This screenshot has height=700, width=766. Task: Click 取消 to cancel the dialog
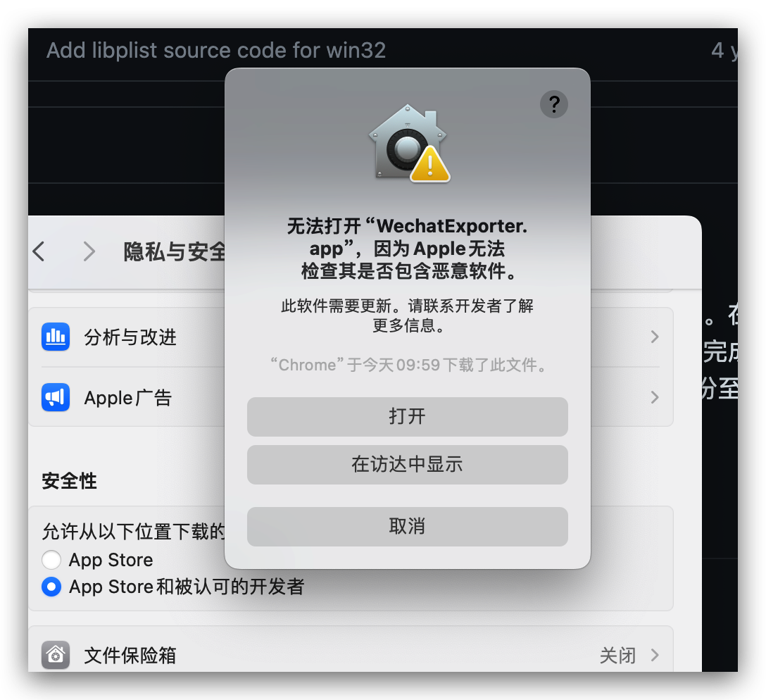pos(408,527)
